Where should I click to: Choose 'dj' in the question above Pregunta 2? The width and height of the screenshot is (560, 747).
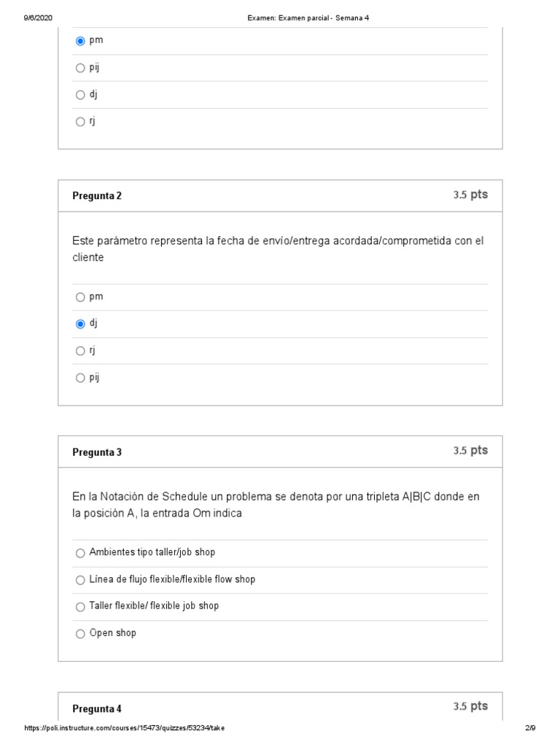pyautogui.click(x=80, y=95)
